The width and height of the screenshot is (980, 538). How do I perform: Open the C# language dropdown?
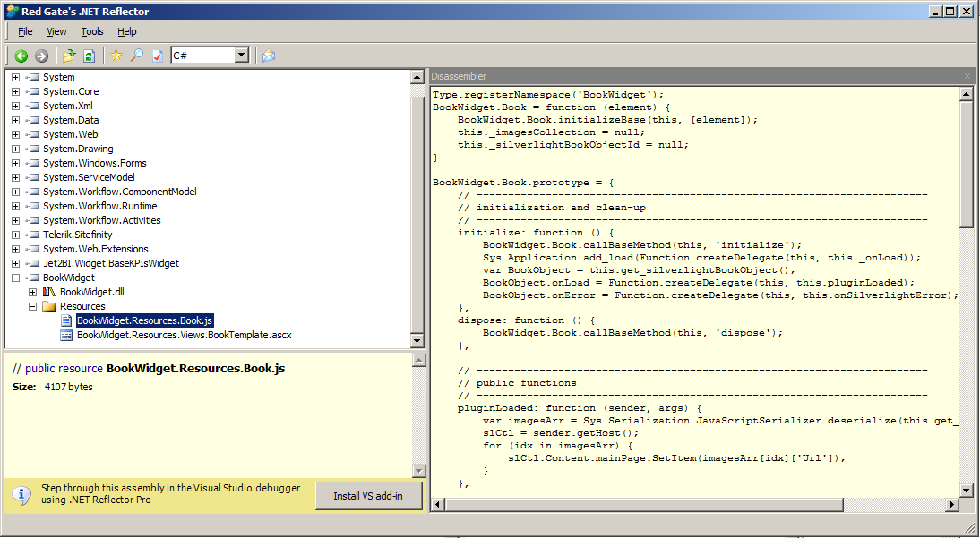242,55
